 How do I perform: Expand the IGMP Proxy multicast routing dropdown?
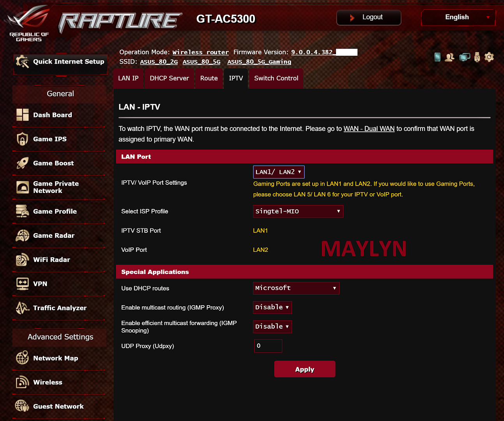[272, 307]
